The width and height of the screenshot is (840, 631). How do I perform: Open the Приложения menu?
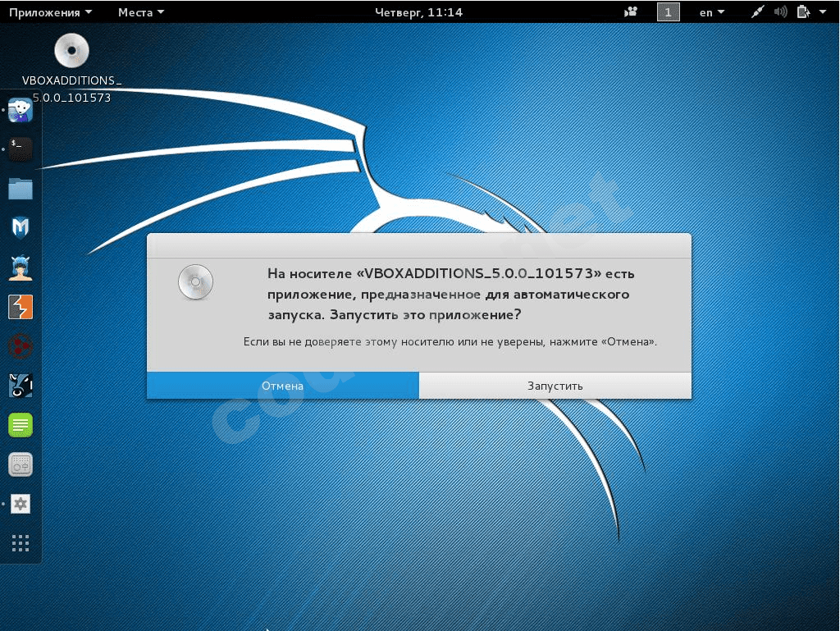point(50,12)
